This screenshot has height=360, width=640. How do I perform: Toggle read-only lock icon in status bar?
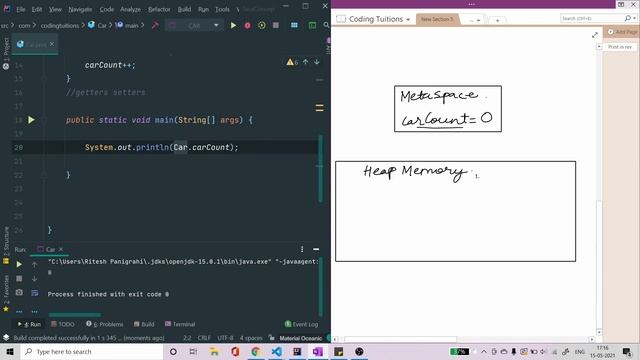point(271,338)
